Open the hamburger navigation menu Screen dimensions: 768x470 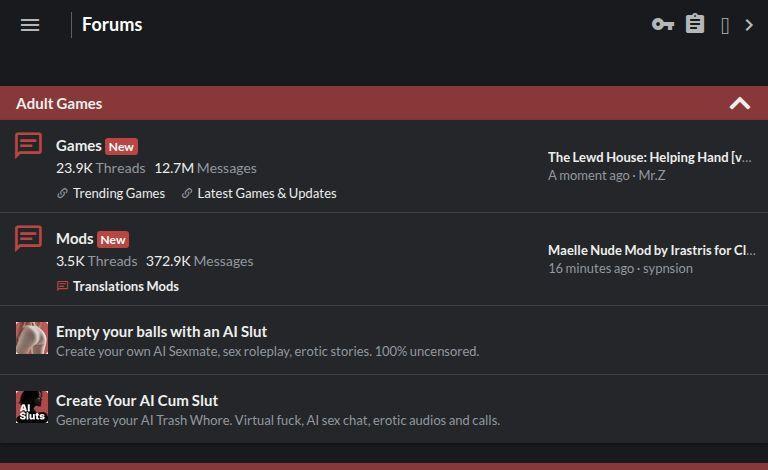(x=30, y=25)
